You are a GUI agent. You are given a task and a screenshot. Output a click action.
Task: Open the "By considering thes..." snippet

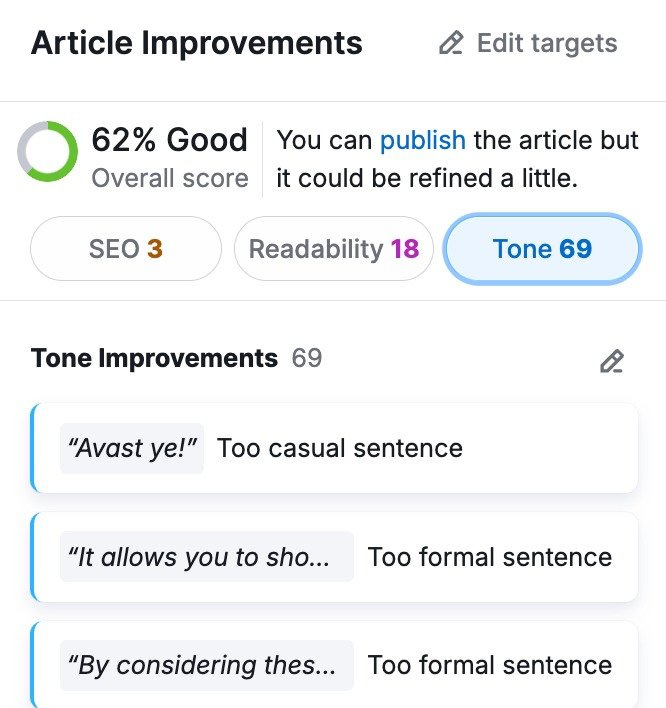(206, 665)
